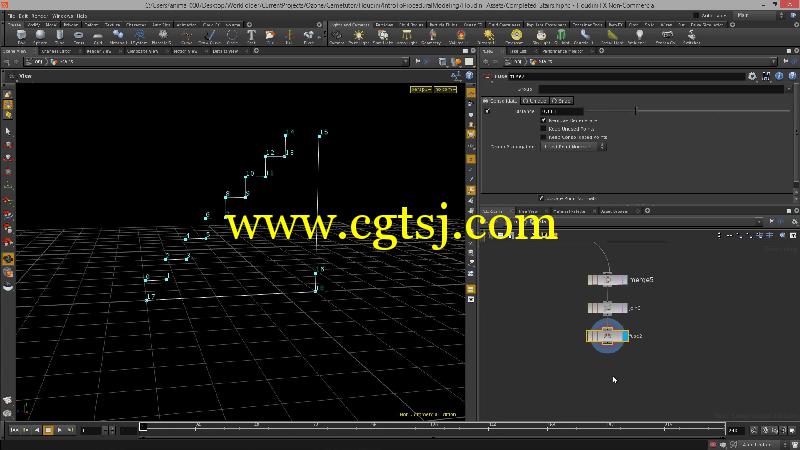This screenshot has height=450, width=800.
Task: Select the merge5 node in network
Action: click(x=607, y=280)
